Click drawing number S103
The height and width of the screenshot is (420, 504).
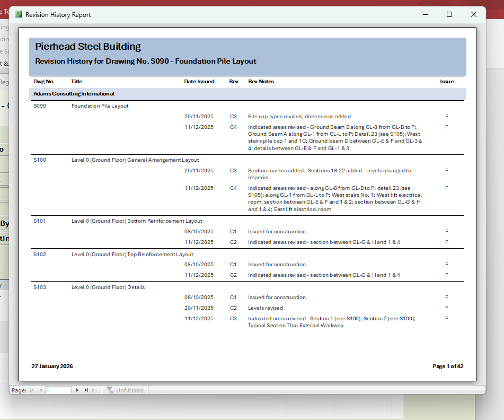40,287
